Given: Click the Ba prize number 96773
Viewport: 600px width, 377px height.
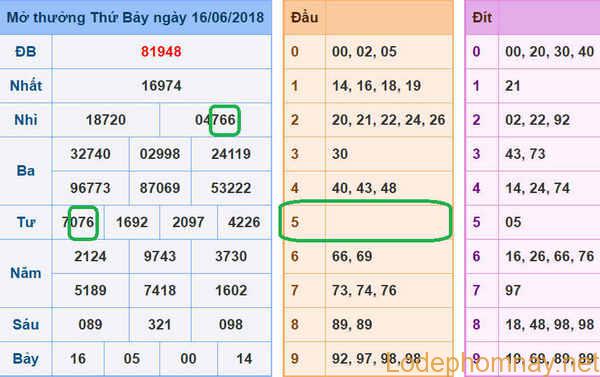Looking at the screenshot, I should click(91, 188).
